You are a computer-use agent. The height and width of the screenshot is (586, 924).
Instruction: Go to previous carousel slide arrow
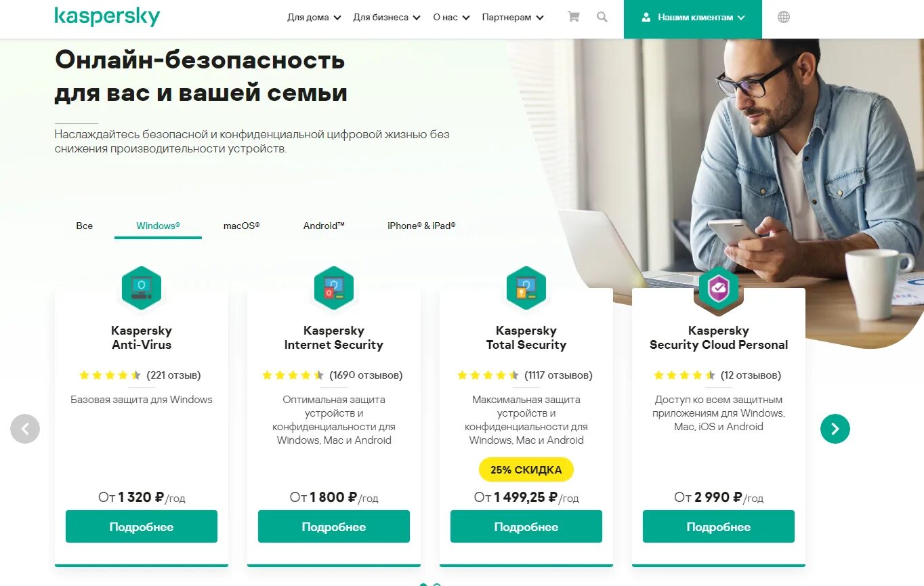(25, 429)
